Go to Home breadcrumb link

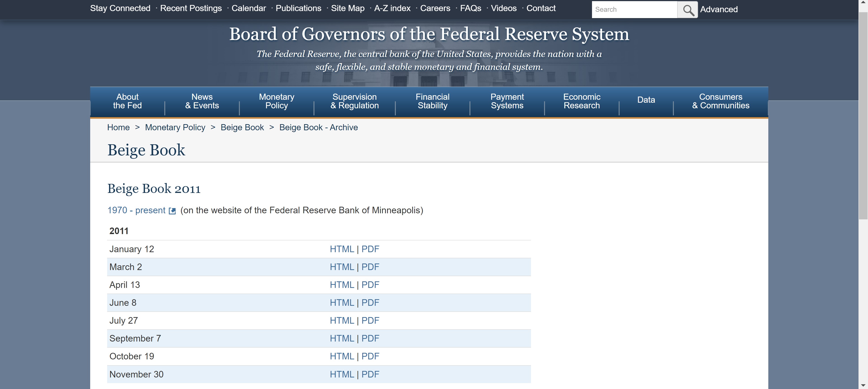118,127
